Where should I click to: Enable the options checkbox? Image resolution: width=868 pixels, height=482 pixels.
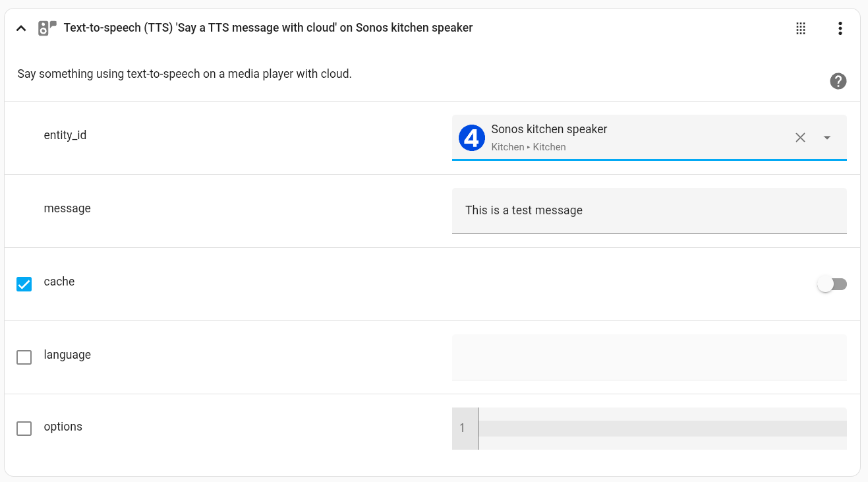(24, 429)
